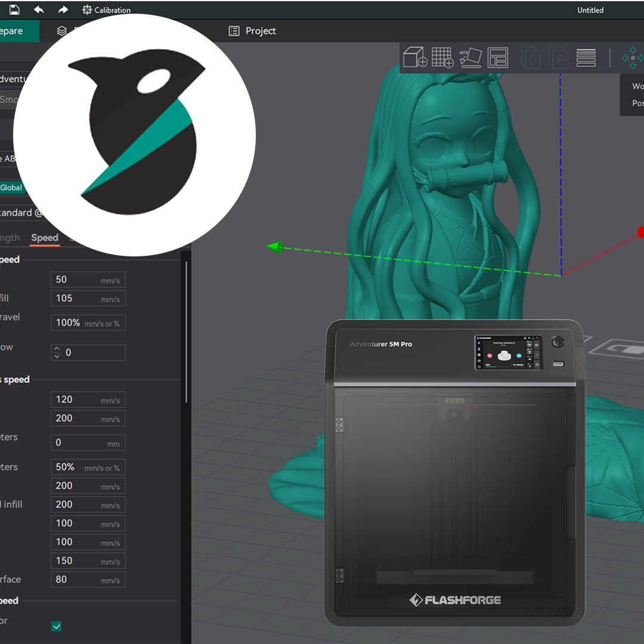Click the 200 field on the infill row
Image resolution: width=644 pixels, height=644 pixels.
(x=88, y=505)
